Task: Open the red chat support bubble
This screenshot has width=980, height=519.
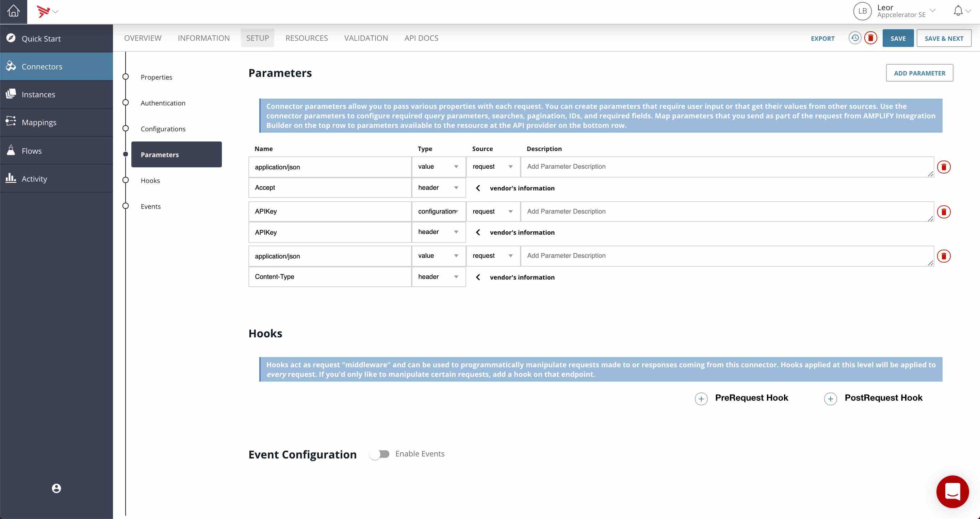Action: pos(952,491)
